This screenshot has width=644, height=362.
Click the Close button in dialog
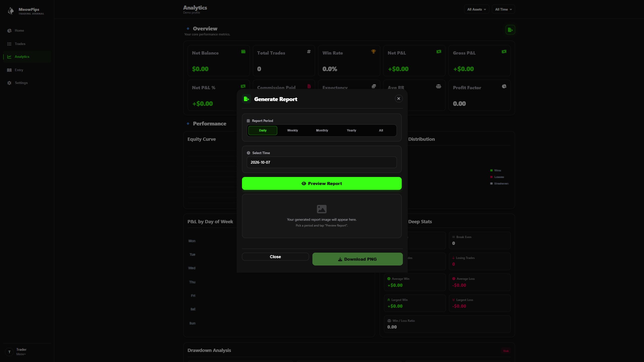[x=275, y=257]
